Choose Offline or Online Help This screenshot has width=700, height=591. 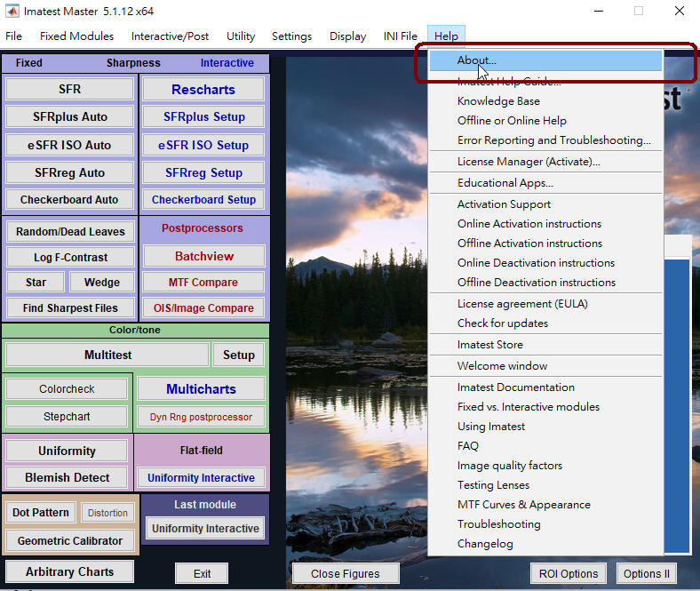545,121
